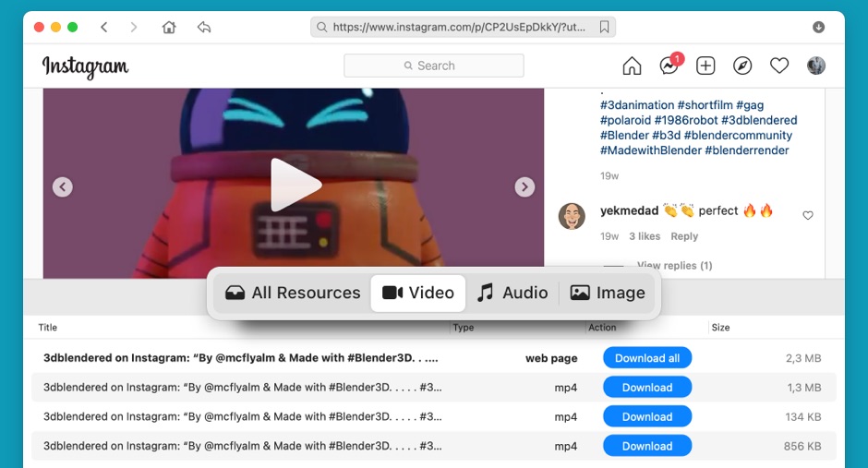Click the magnifier icon in the address bar

[x=321, y=27]
